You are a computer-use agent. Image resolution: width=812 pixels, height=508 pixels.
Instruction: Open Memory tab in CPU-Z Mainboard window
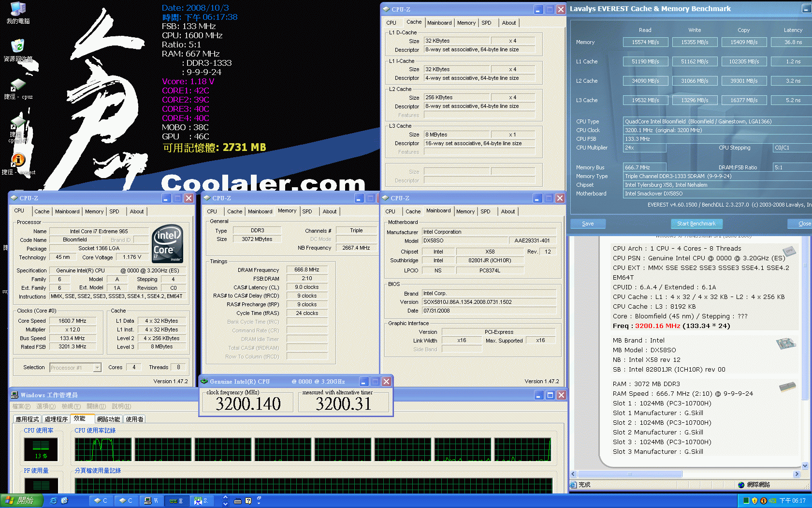[465, 211]
